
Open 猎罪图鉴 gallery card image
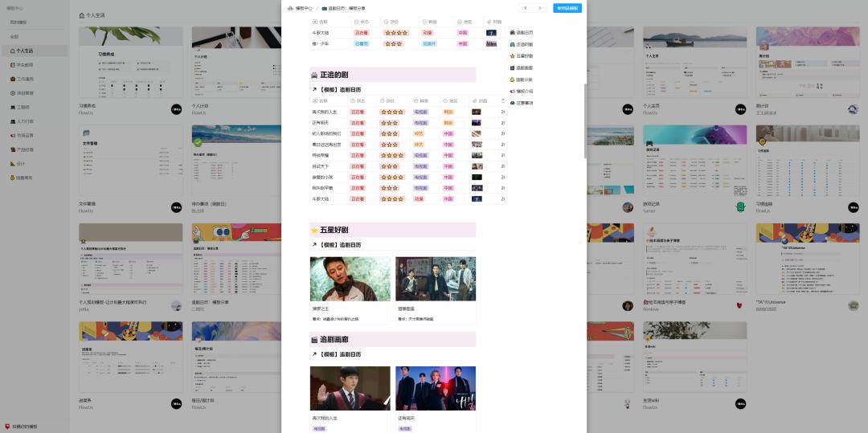(436, 279)
